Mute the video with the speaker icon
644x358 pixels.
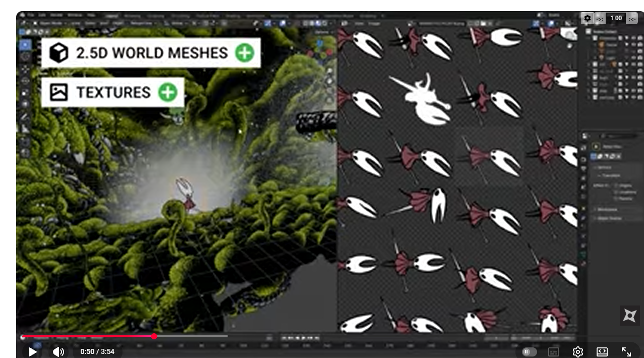58,351
